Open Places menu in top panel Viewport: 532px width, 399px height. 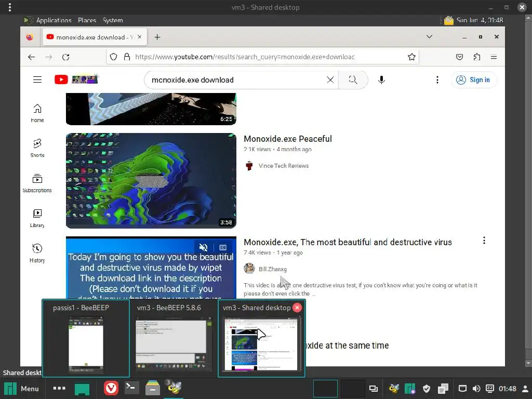[x=87, y=20]
